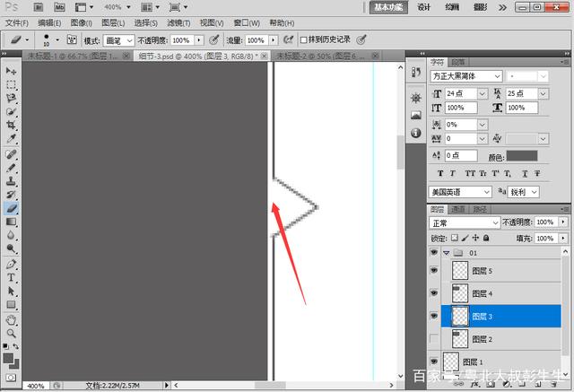
Task: Switch to the 通道 panel tab
Action: click(457, 209)
